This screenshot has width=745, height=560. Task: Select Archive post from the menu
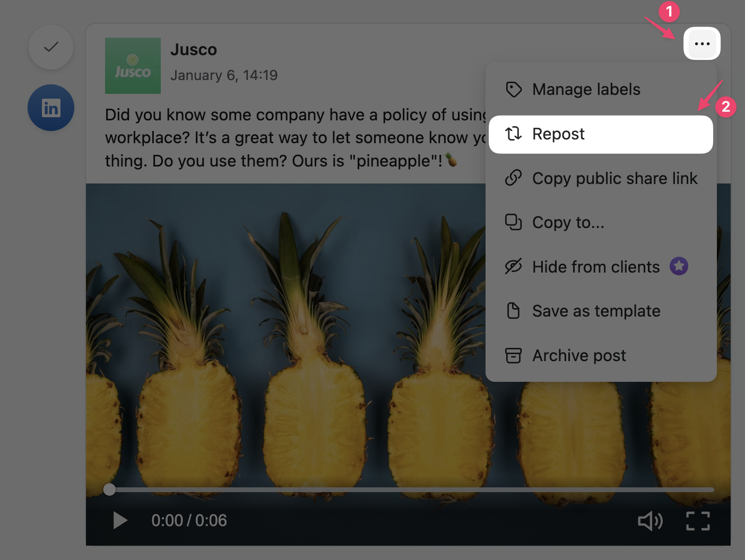tap(579, 356)
